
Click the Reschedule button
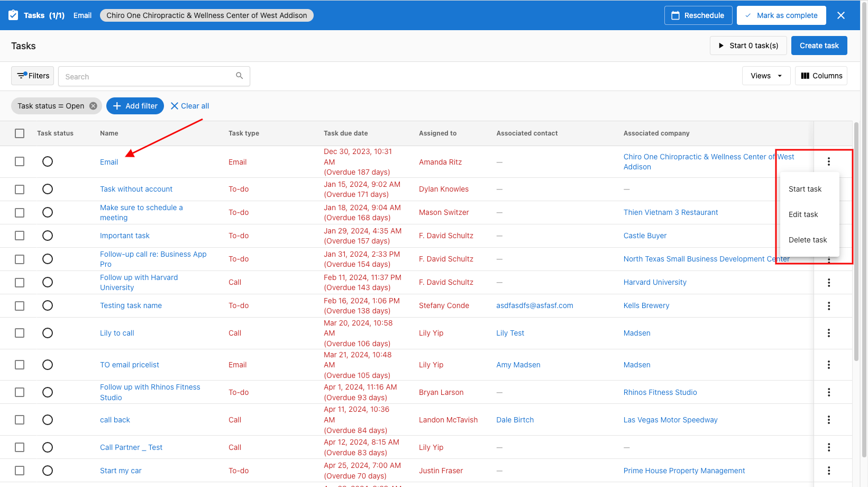(698, 15)
